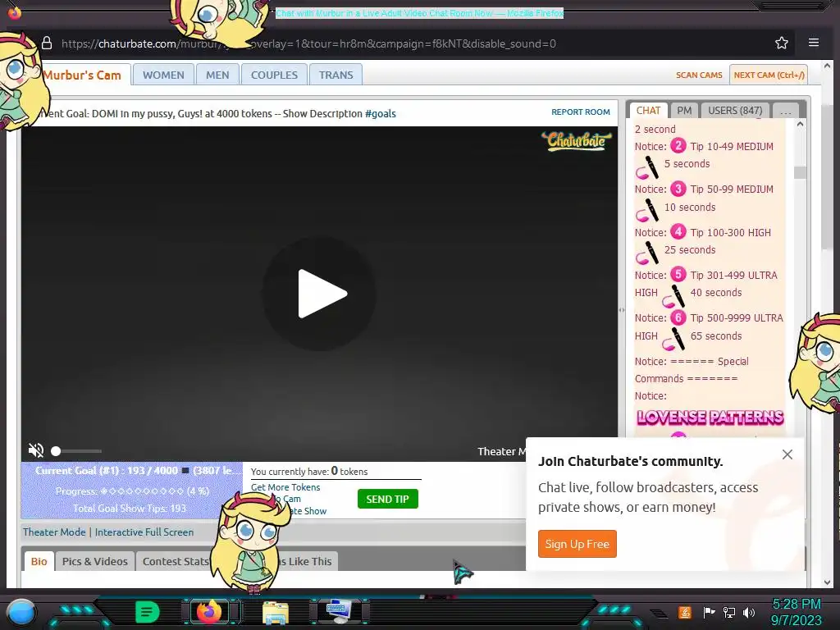Open the Pics & Videos tab
Image resolution: width=840 pixels, height=630 pixels.
tap(95, 561)
